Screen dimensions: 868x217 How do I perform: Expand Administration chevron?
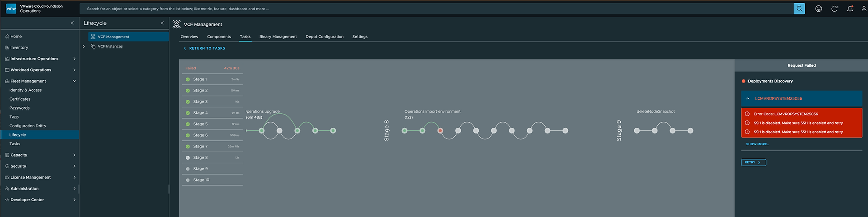[74, 189]
